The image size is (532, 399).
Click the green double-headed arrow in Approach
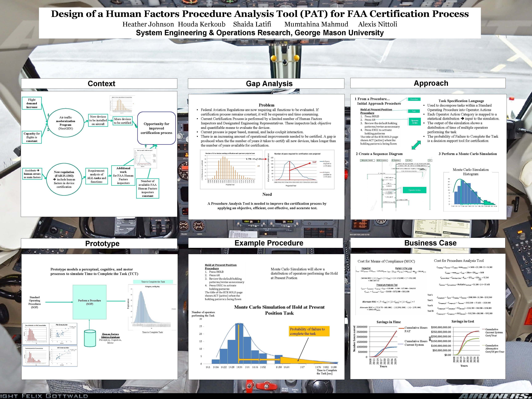pos(416,145)
